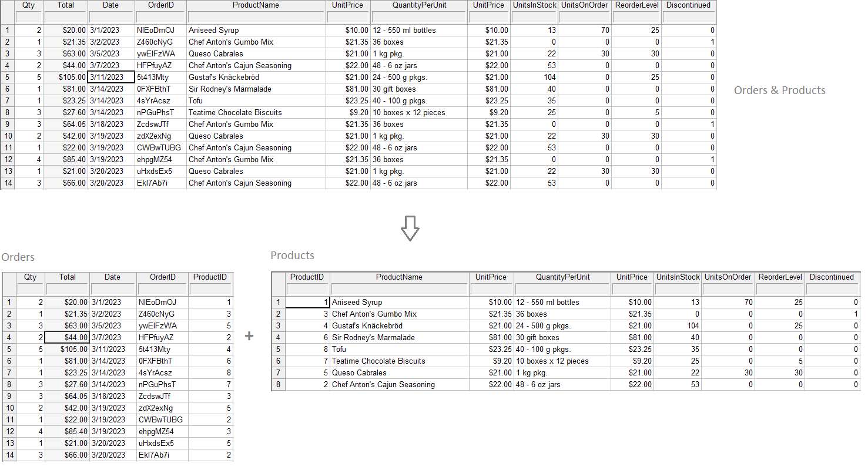Click the "Orders & Products" caption
Viewport: 868px width, 470px height.
click(779, 90)
